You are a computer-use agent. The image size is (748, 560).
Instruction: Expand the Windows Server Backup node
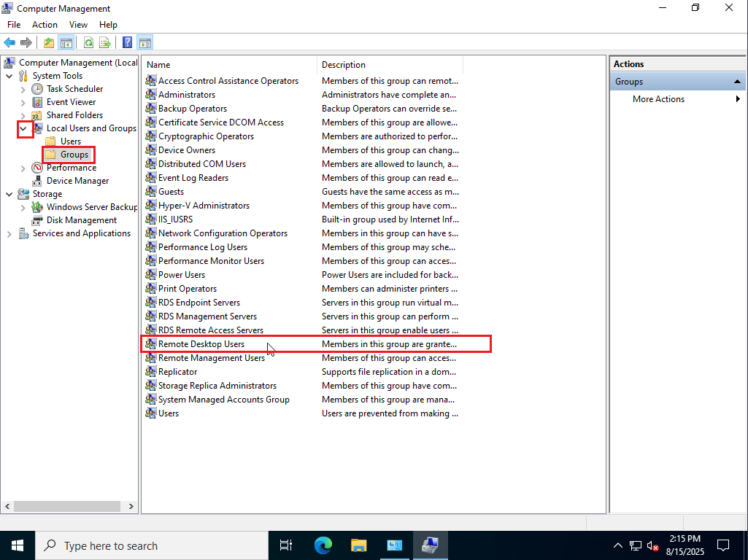pyautogui.click(x=23, y=207)
